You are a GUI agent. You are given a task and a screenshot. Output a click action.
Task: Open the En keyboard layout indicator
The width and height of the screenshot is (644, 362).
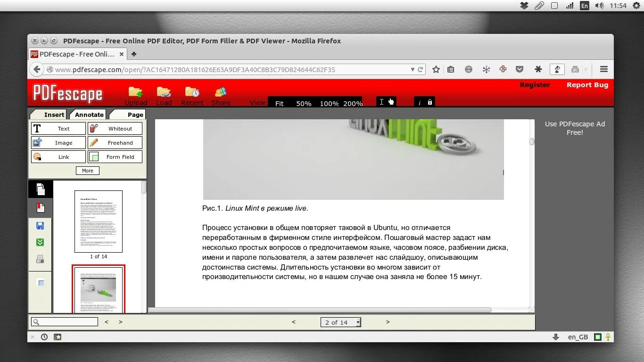(x=584, y=6)
